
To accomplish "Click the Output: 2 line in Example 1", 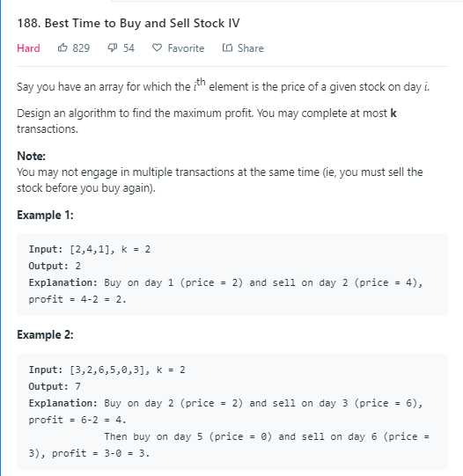I will (55, 266).
